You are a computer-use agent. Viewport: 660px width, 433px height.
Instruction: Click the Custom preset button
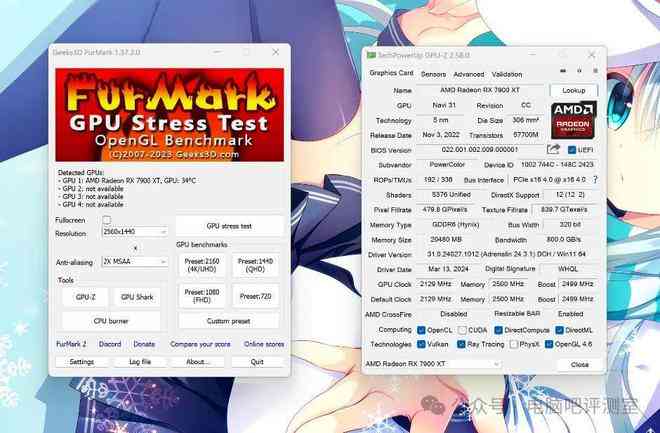tap(229, 321)
